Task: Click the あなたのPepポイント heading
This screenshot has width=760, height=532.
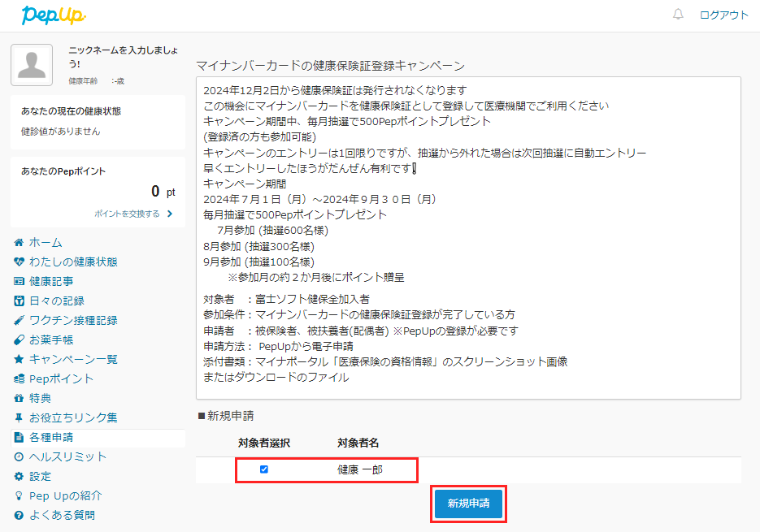Action: point(63,171)
